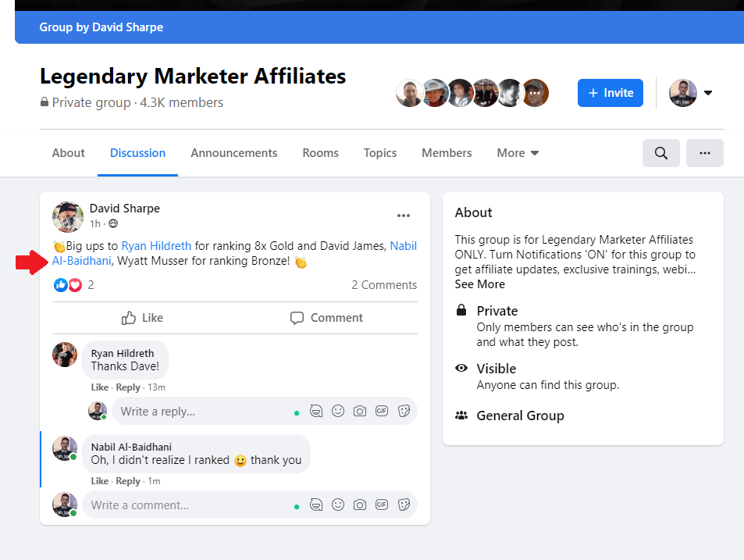744x560 pixels.
Task: Insert emoji in comment box
Action: coord(338,505)
